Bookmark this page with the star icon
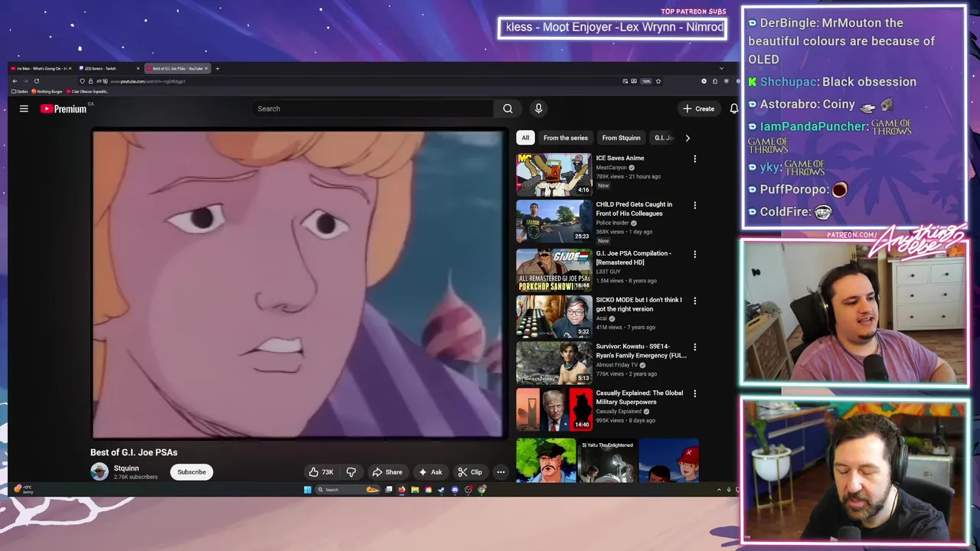980x551 pixels. 658,81
